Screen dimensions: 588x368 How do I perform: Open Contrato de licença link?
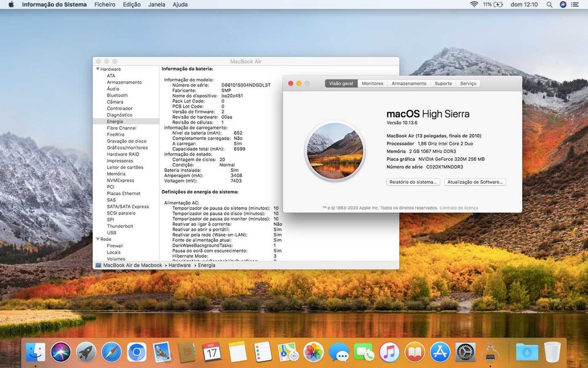459,208
